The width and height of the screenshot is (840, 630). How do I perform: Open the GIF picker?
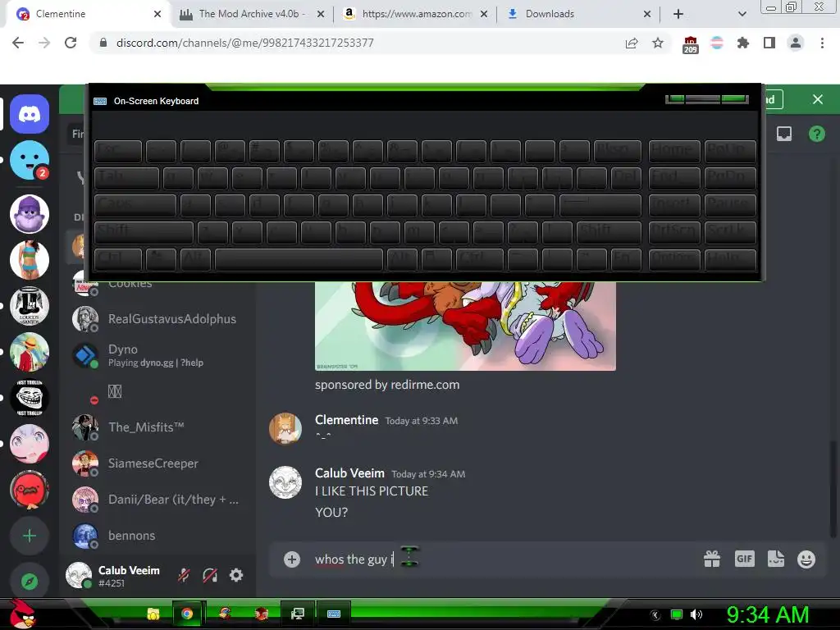point(744,559)
